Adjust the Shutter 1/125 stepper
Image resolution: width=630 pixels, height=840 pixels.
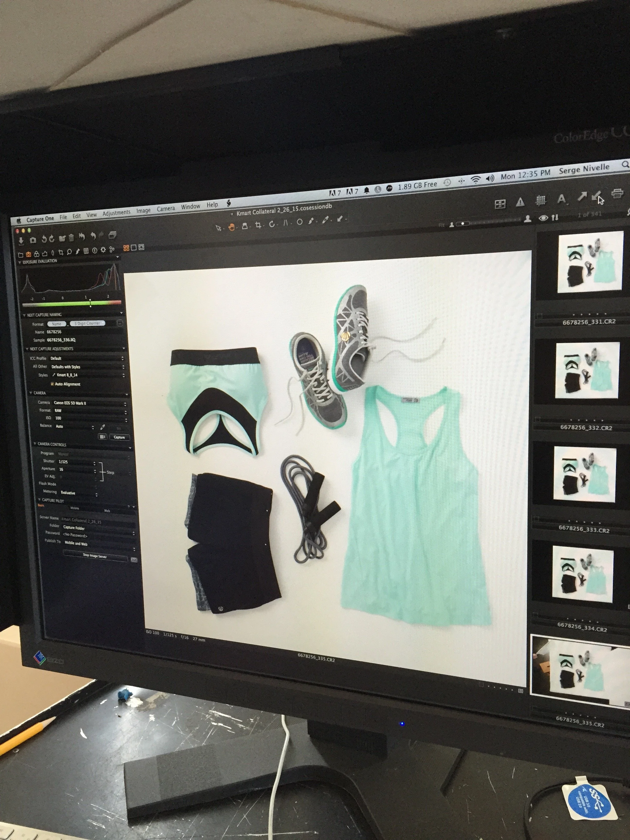tap(94, 463)
